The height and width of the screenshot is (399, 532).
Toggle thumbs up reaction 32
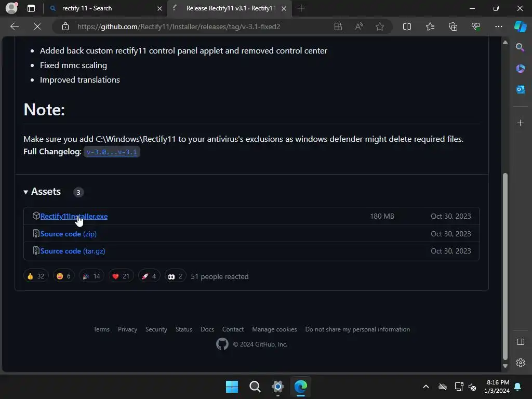point(36,276)
